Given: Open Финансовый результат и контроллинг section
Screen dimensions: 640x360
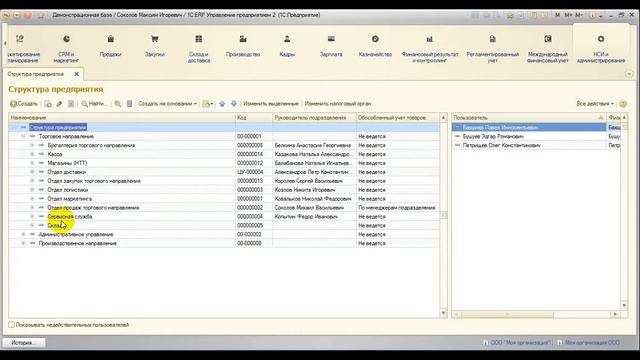Looking at the screenshot, I should click(430, 48).
